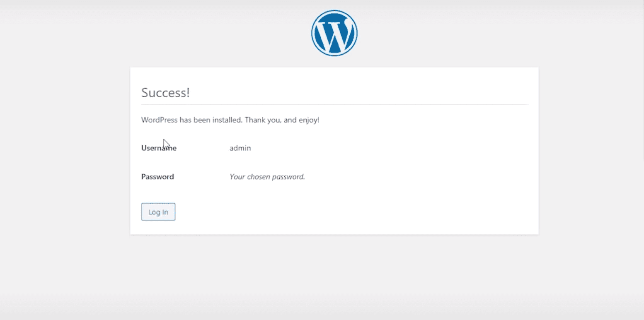Click the admin username value

(x=240, y=148)
